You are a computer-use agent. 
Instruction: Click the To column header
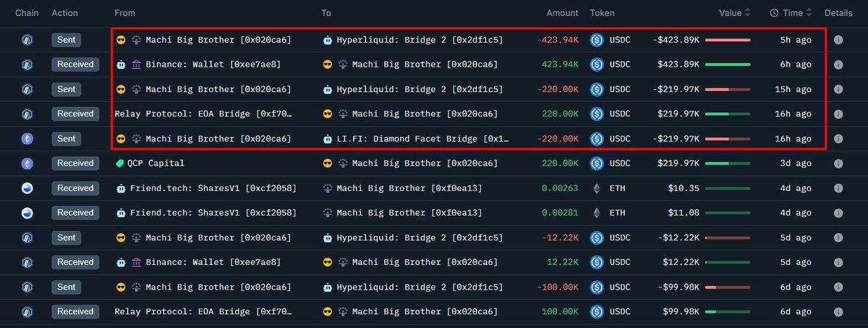[x=327, y=13]
